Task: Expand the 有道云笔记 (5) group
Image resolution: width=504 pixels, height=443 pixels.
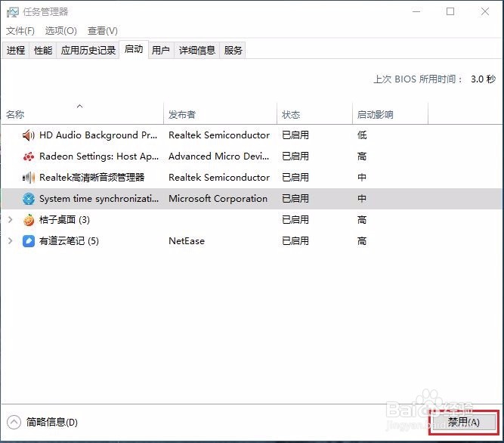Action: [10, 241]
